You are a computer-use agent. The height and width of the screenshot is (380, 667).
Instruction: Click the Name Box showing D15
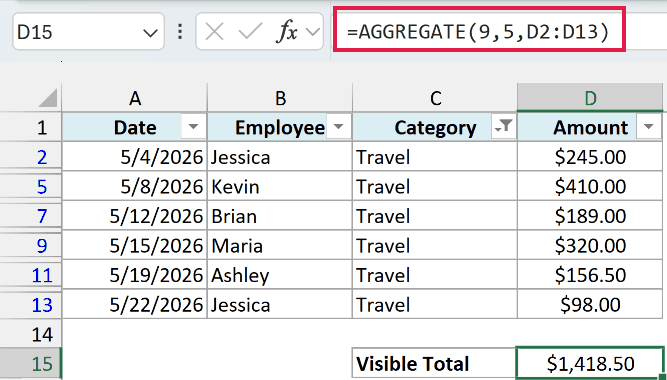pos(88,32)
